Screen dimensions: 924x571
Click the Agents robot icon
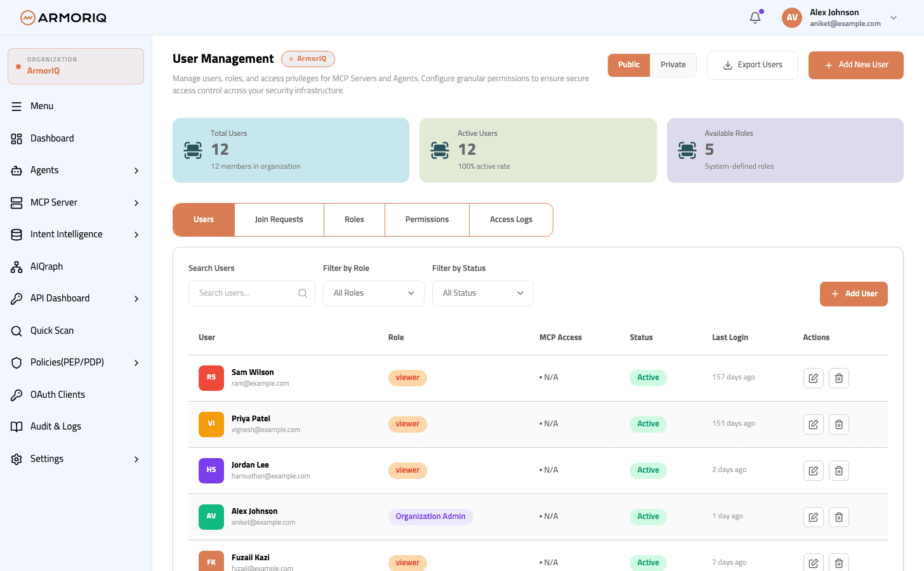coord(16,171)
